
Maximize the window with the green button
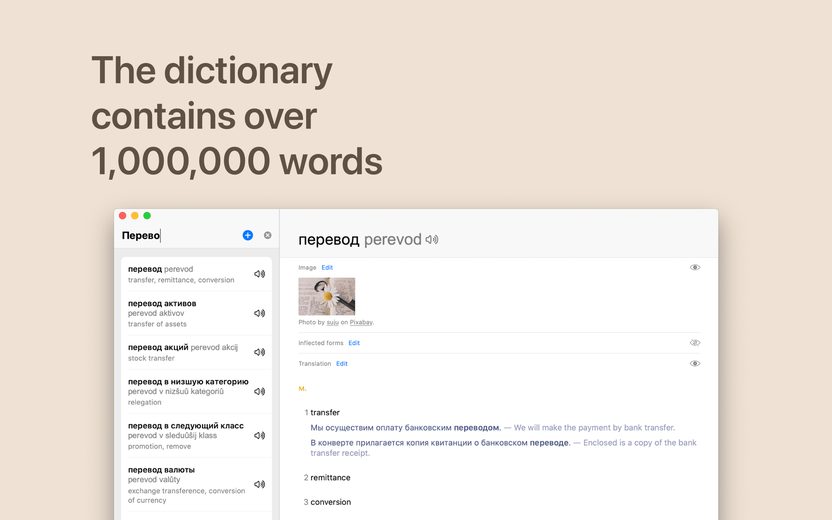click(x=147, y=215)
